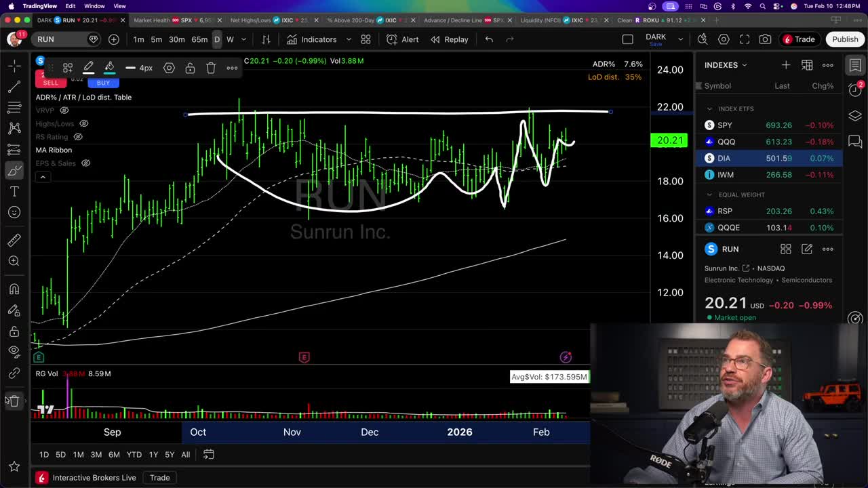Select the Text tool in drawing toolbar
Screen dimensions: 868x488
coord(14,191)
